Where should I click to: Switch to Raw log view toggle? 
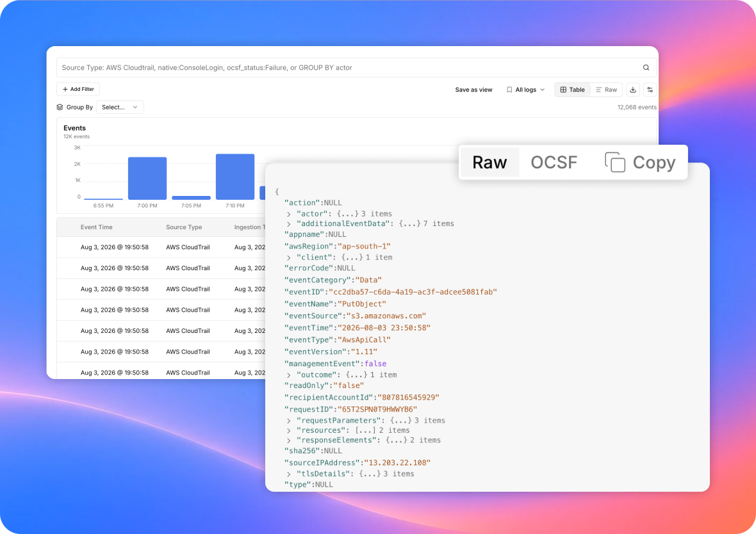[606, 90]
